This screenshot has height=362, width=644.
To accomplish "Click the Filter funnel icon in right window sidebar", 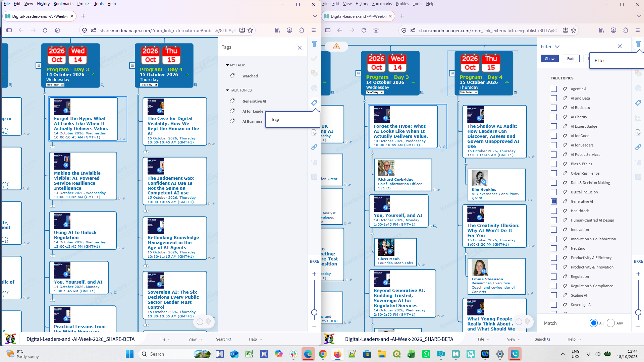I will tap(638, 44).
